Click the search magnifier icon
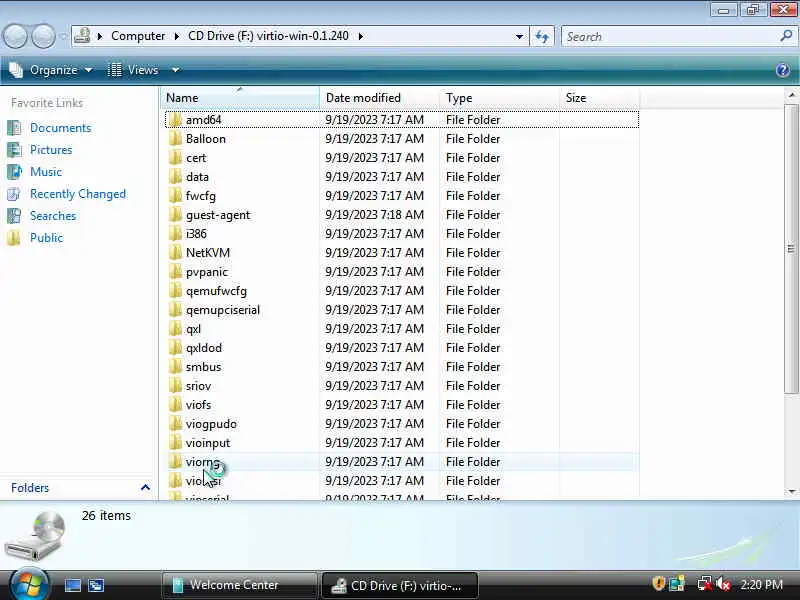Viewport: 800px width, 600px height. pyautogui.click(x=786, y=36)
